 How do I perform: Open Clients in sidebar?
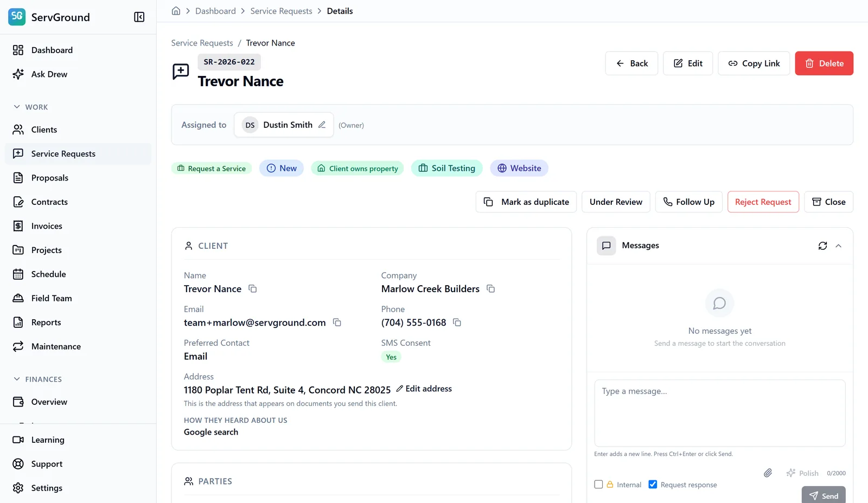tap(78, 130)
